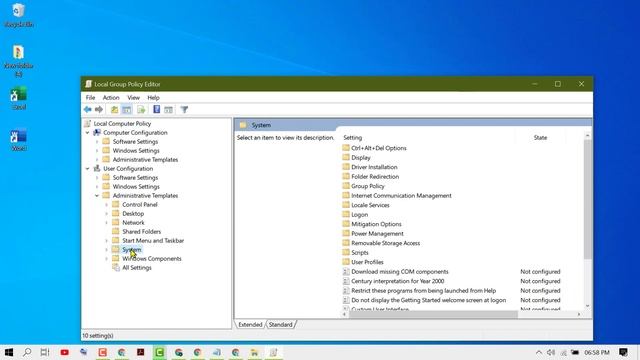Viewport: 640px width, 360px height.
Task: Expand Software Settings under Computer Configuration
Action: pyautogui.click(x=97, y=142)
